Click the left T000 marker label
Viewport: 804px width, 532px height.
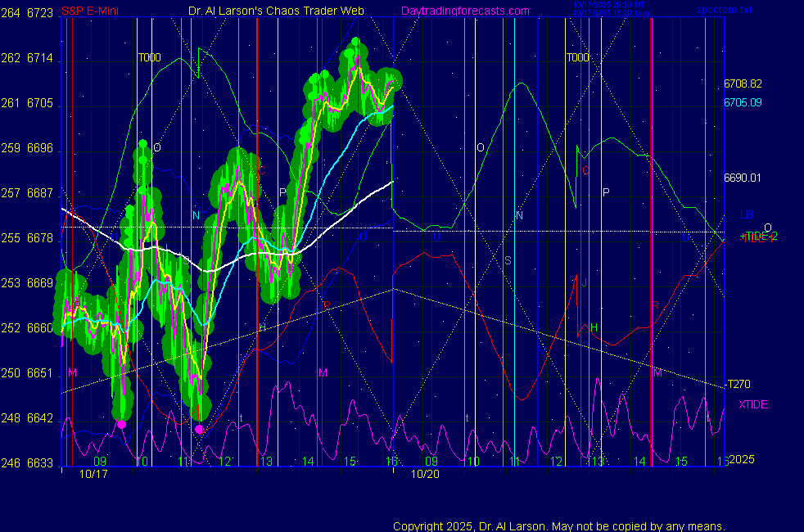pyautogui.click(x=149, y=57)
